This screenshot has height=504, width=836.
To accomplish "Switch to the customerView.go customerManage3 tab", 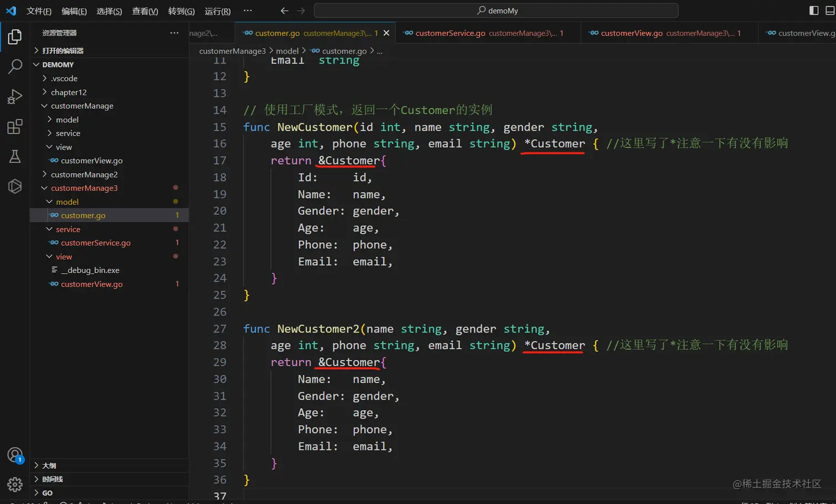I will click(631, 33).
